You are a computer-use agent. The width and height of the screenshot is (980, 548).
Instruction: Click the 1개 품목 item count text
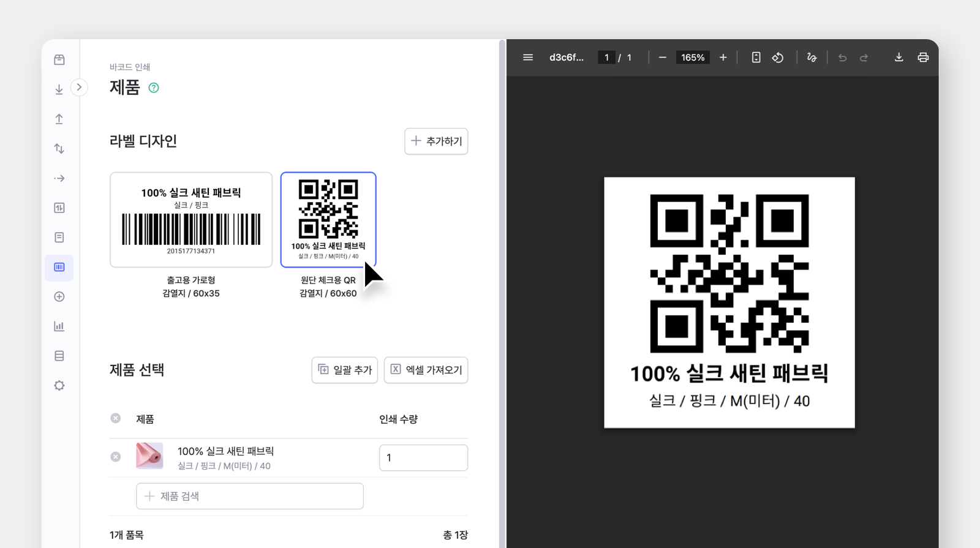tap(127, 535)
